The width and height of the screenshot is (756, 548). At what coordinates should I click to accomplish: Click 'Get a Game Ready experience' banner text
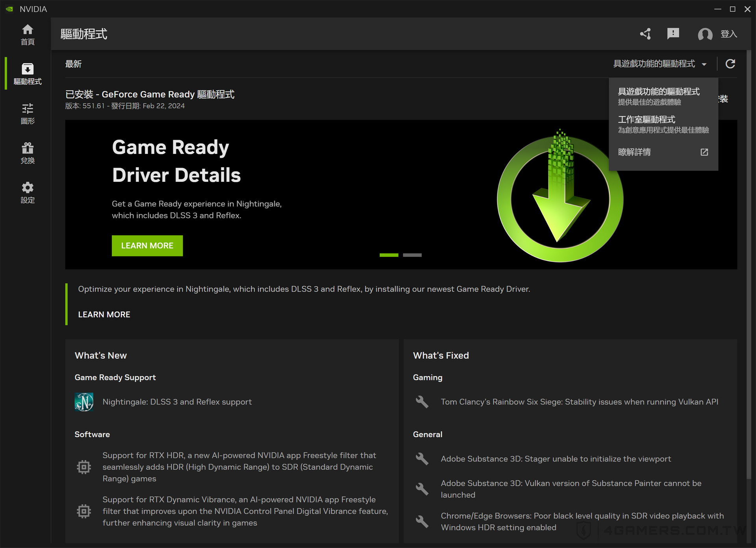click(x=196, y=210)
